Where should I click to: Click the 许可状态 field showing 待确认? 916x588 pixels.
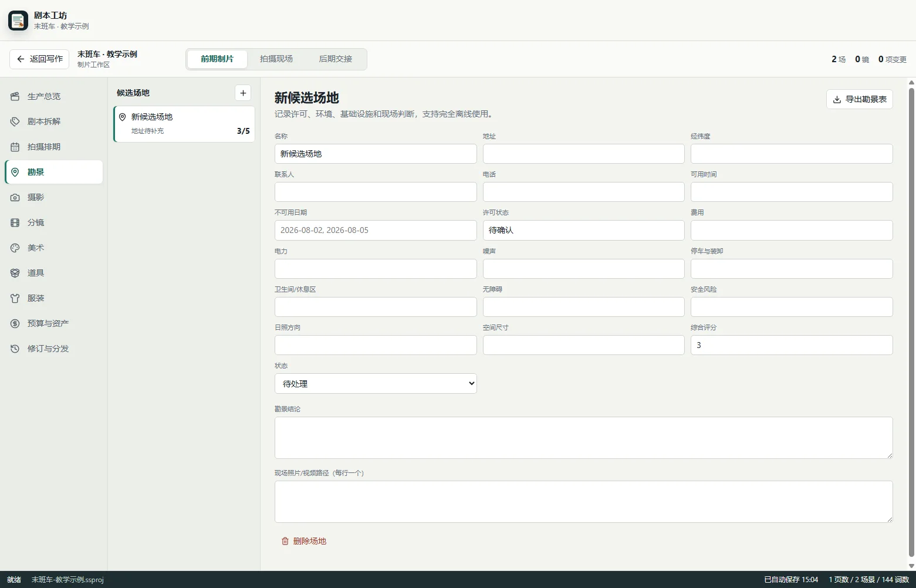[583, 230]
